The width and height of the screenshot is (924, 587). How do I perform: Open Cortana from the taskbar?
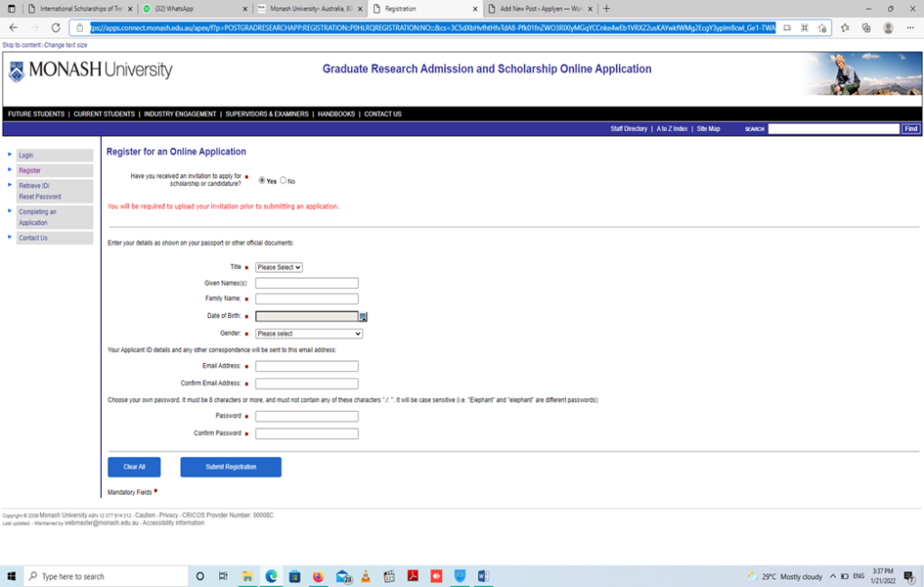click(x=199, y=576)
